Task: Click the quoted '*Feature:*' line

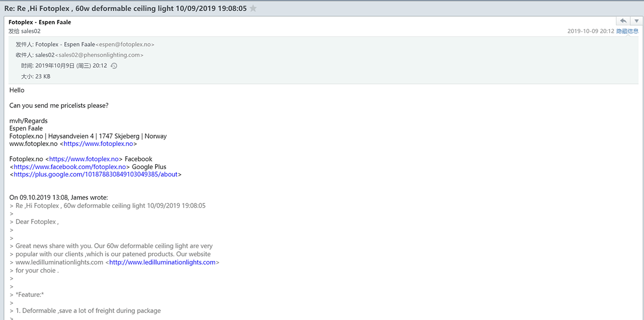Action: pos(30,295)
